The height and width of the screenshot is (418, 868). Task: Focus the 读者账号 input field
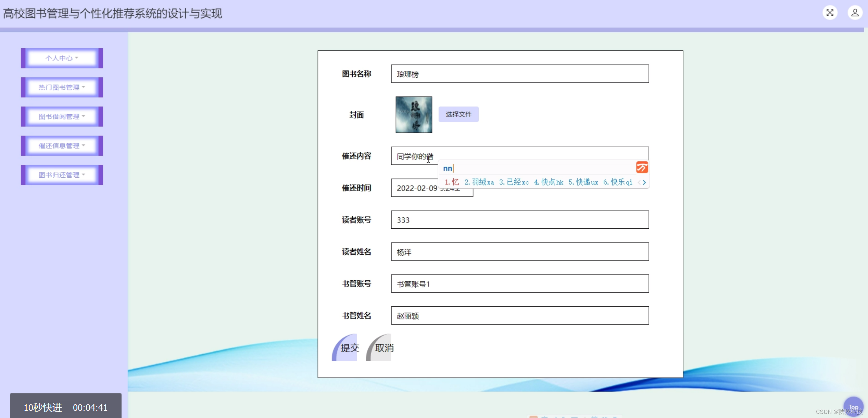519,220
